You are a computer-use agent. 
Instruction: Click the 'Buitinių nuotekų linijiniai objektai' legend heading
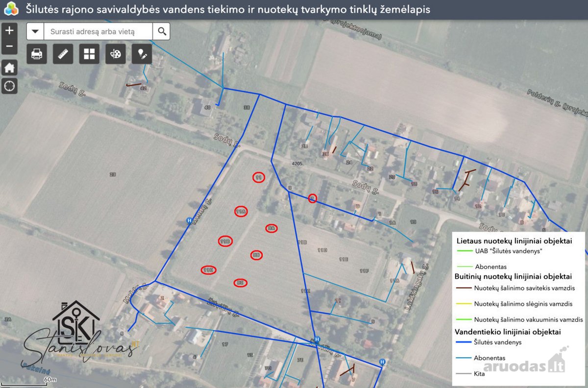pyautogui.click(x=513, y=276)
